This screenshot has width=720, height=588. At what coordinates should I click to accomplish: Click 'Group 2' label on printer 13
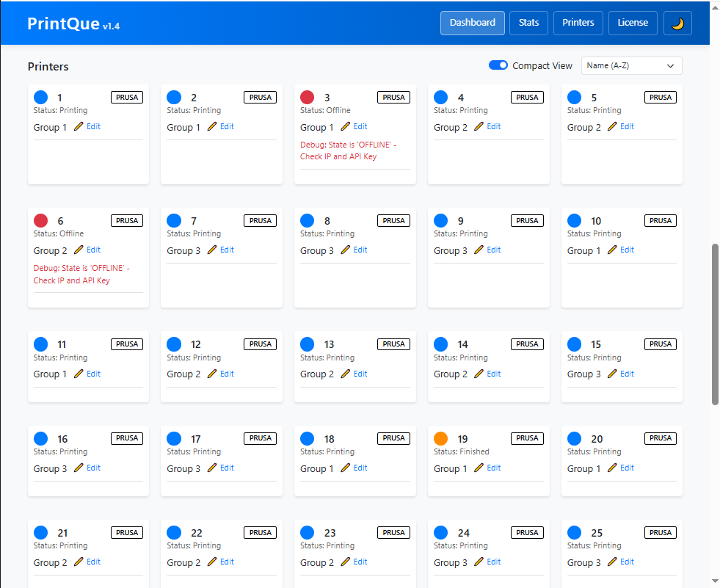[x=317, y=374]
